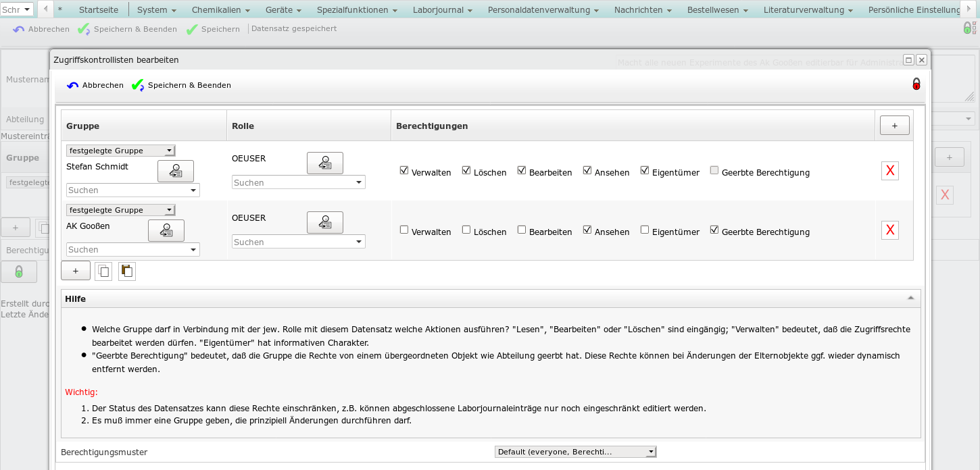Uncheck Verwalten for Stefan Schmidt
This screenshot has height=470, width=980.
pyautogui.click(x=404, y=171)
